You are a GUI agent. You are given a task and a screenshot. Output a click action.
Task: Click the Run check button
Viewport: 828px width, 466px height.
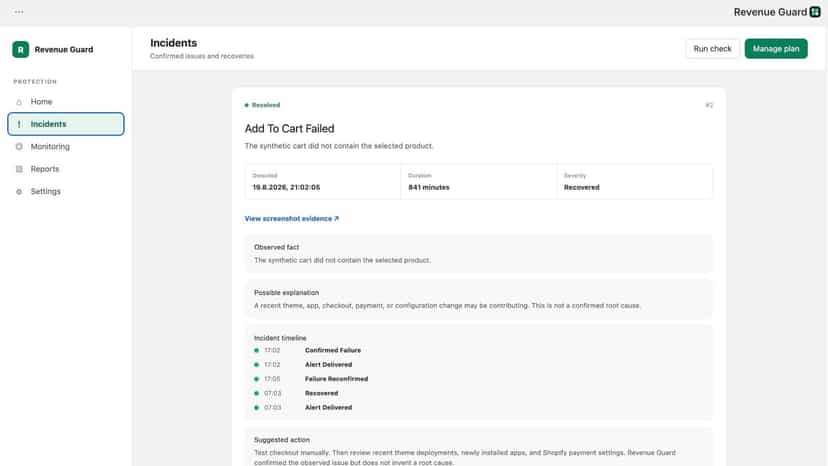tap(712, 49)
